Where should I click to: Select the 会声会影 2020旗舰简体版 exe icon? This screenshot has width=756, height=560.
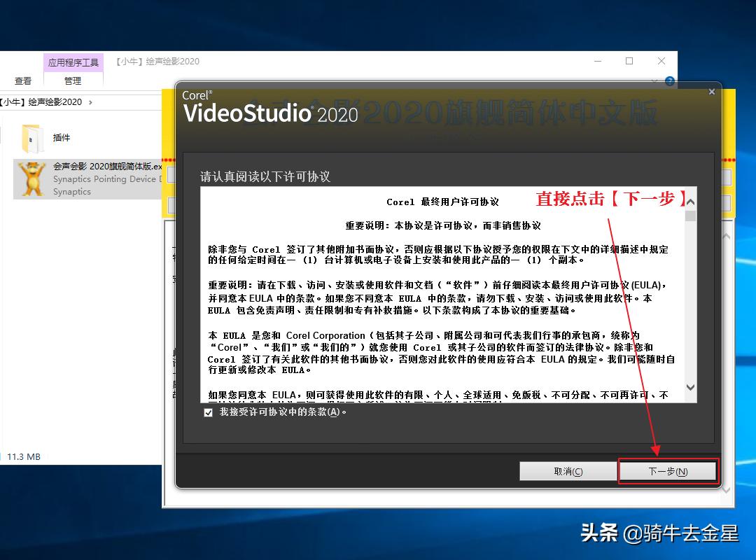(31, 179)
